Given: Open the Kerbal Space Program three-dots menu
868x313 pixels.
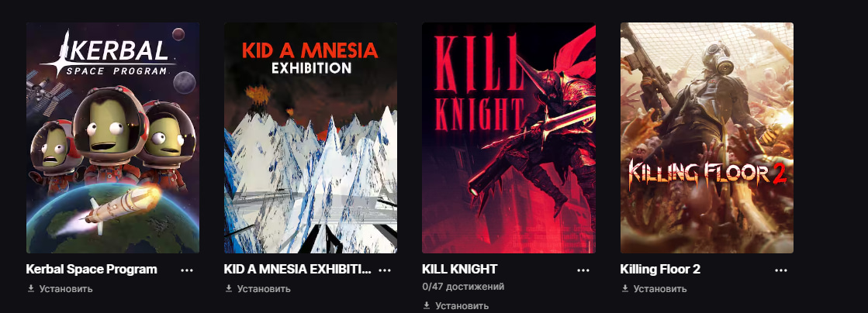Looking at the screenshot, I should point(186,270).
